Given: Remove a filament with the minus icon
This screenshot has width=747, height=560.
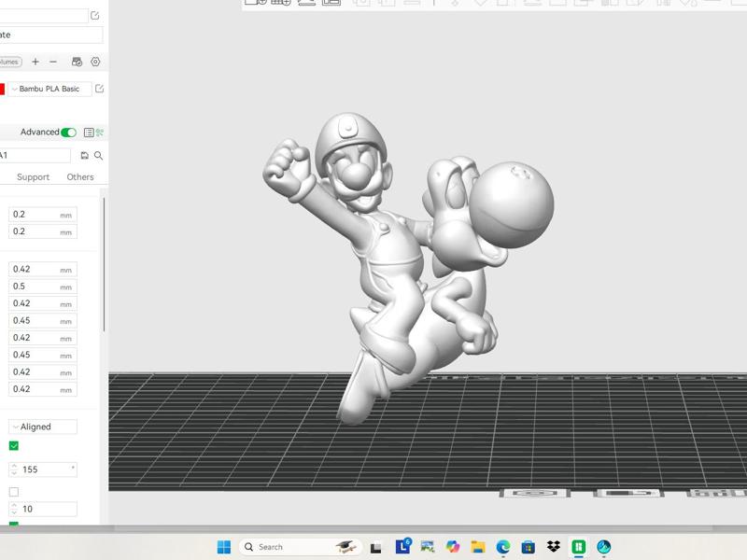Looking at the screenshot, I should [x=52, y=62].
